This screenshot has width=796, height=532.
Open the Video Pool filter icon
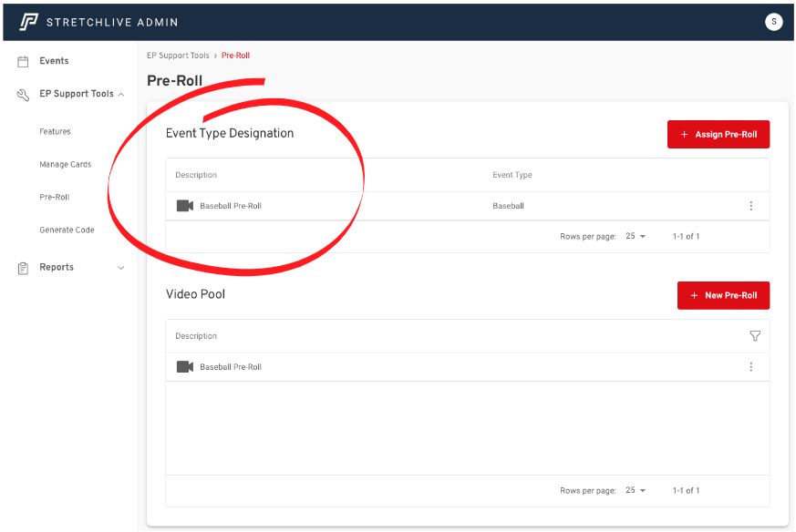click(x=754, y=336)
